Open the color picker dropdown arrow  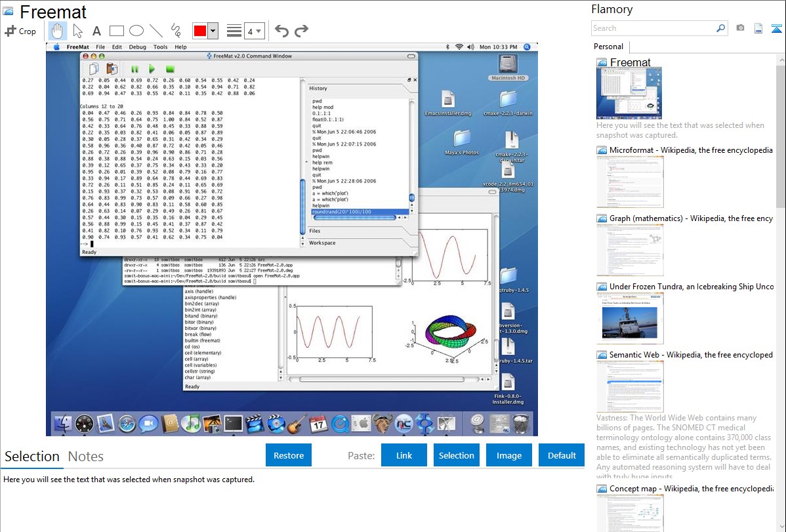pos(213,31)
